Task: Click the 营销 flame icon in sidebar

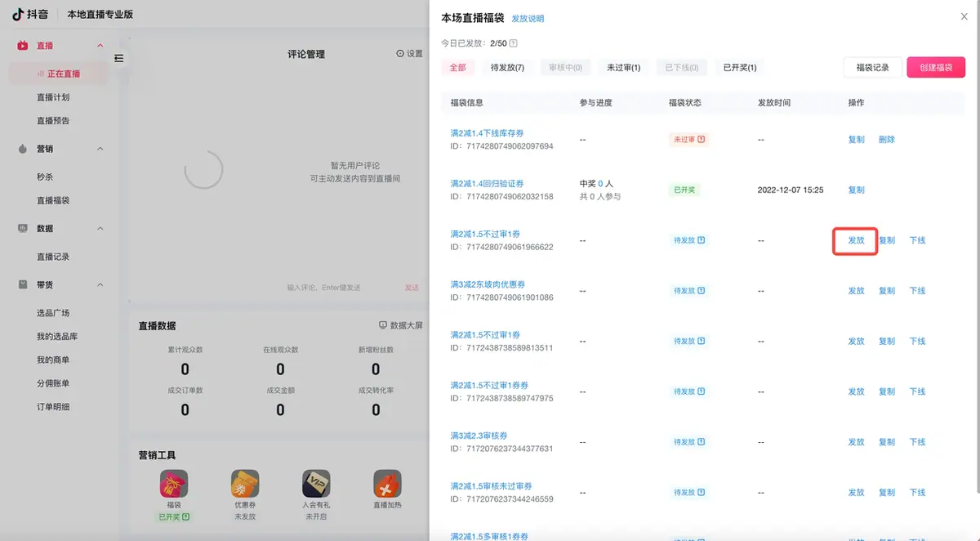Action: tap(23, 149)
